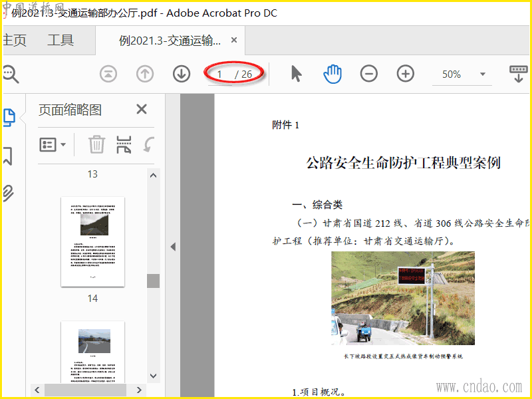532x399 pixels.
Task: Click thumbnail horizontal scroll left arrow
Action: pos(37,390)
